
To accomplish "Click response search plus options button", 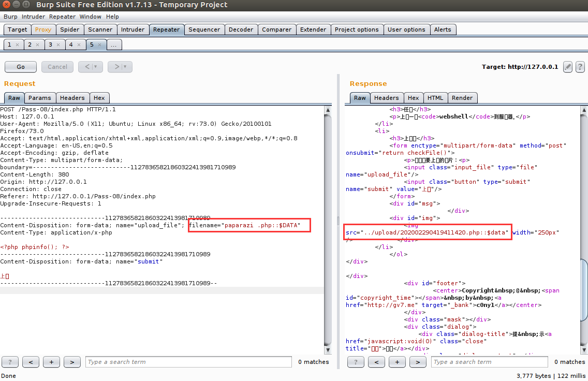I will coord(397,362).
